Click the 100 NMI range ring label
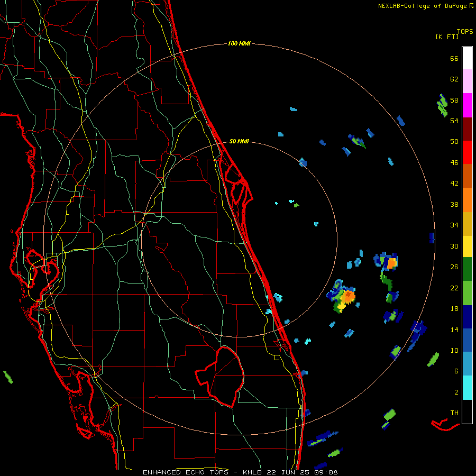The height and width of the screenshot is (476, 476). pyautogui.click(x=239, y=43)
